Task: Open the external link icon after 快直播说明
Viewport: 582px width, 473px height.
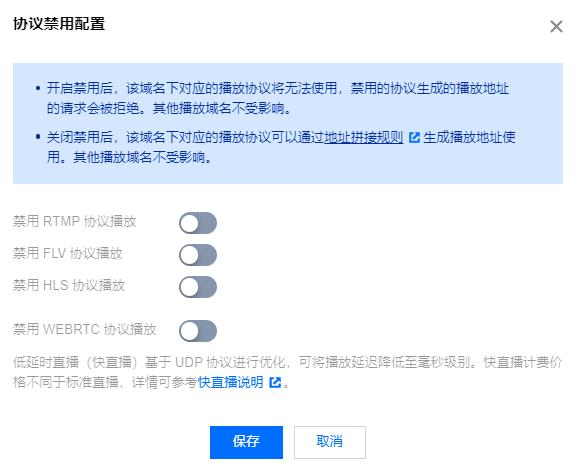Action: click(275, 382)
